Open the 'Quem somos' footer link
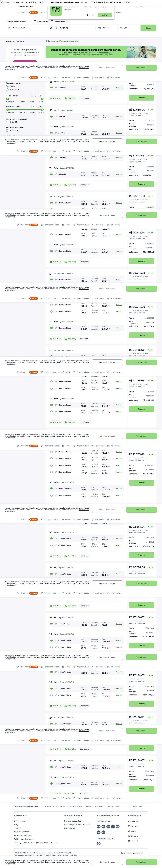The height and width of the screenshot is (868, 162). [x=19, y=821]
